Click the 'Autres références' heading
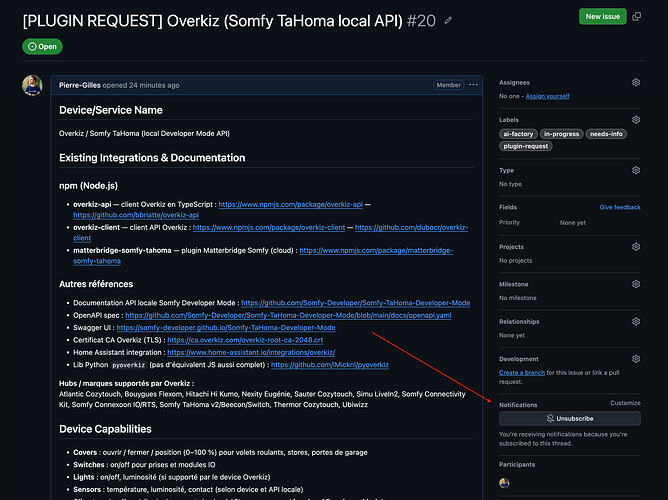The height and width of the screenshot is (500, 668). tap(96, 284)
